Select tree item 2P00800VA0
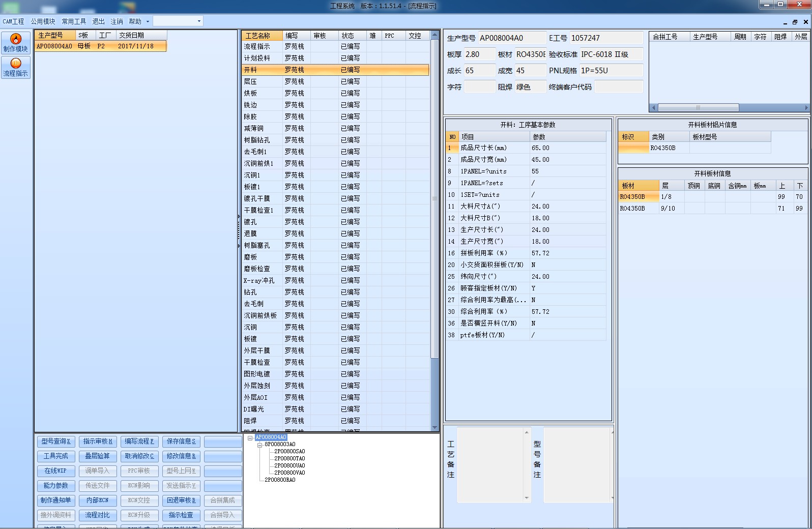 click(289, 473)
